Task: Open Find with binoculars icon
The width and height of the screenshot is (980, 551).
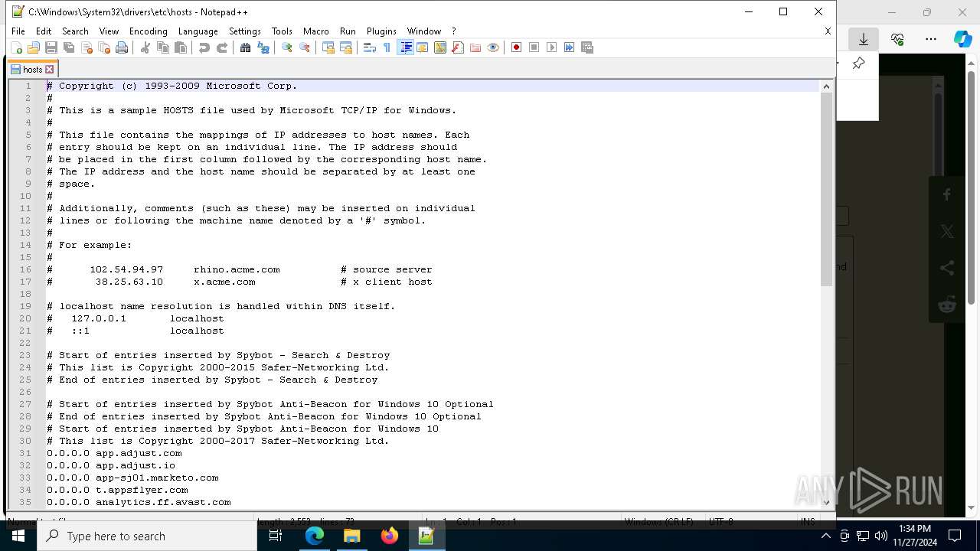Action: pos(246,47)
